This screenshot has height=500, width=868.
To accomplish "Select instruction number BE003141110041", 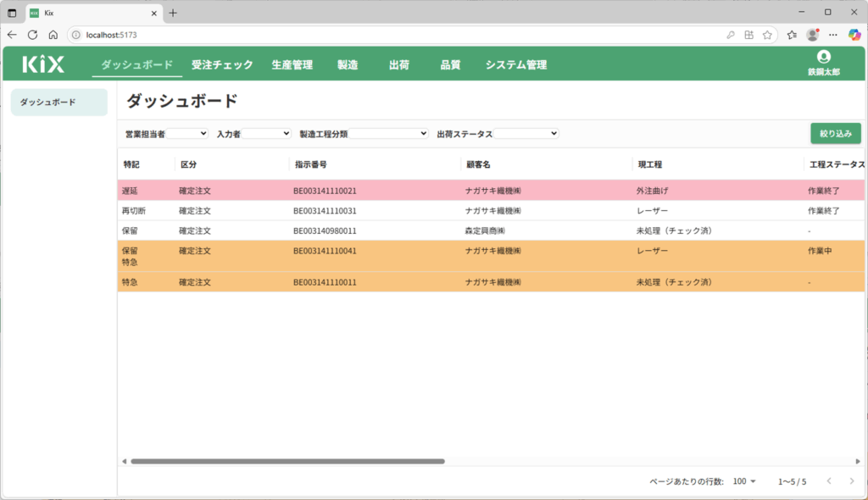I will coord(325,251).
